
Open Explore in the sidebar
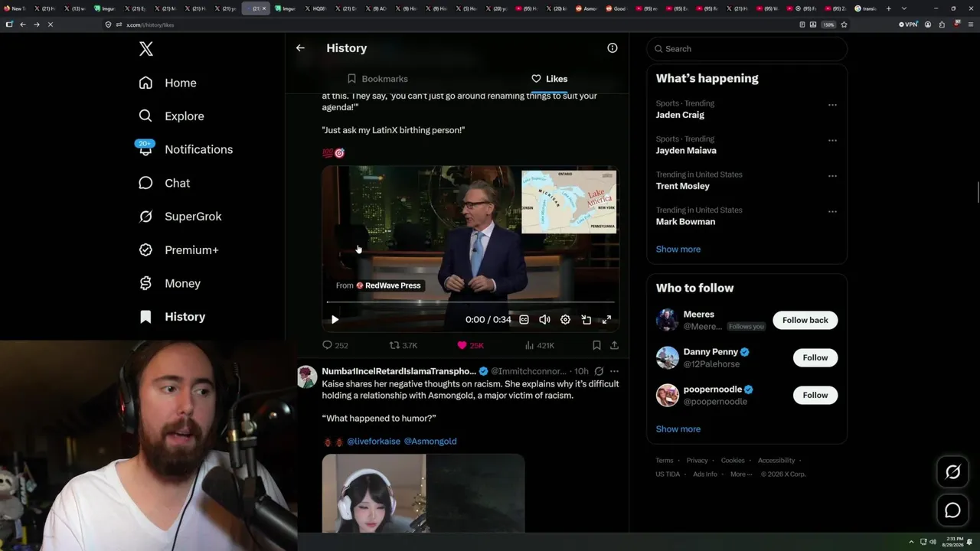click(171, 116)
